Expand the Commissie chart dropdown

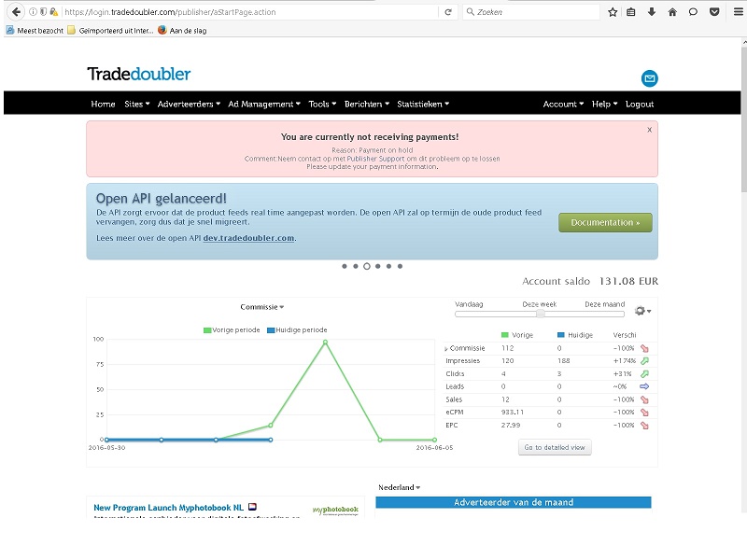point(262,307)
